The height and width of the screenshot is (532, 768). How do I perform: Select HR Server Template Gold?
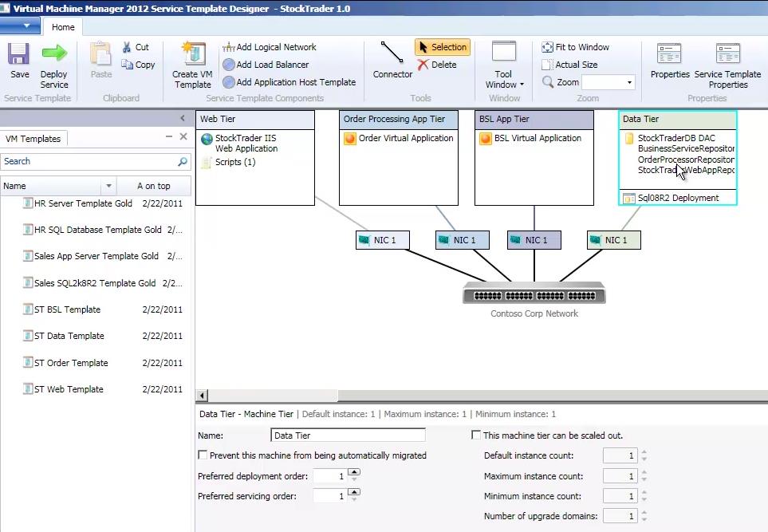pos(102,203)
